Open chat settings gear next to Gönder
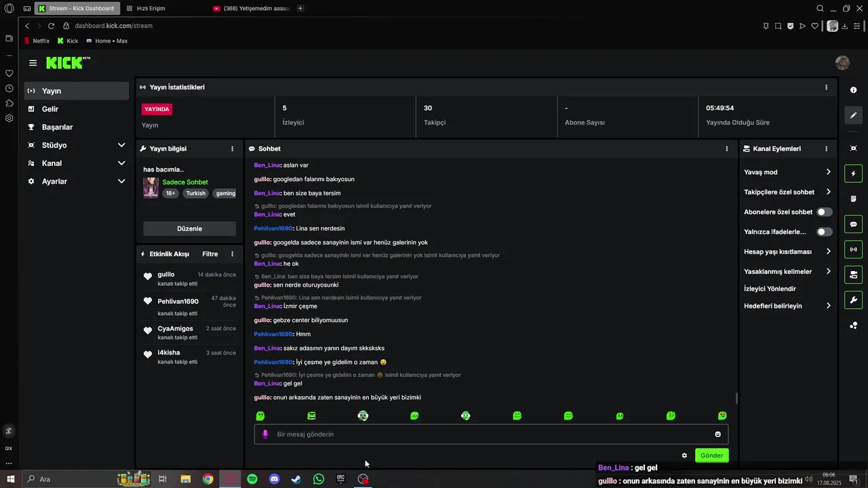The width and height of the screenshot is (868, 488). 684,455
